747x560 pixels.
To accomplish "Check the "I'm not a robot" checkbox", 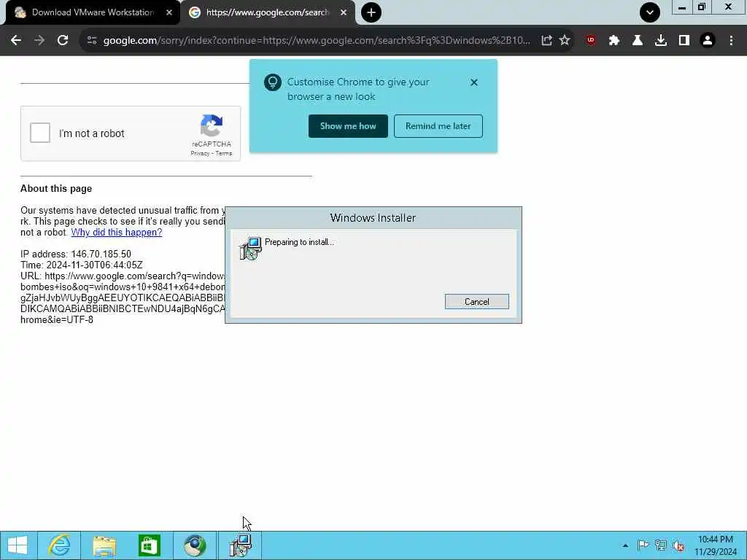I will (x=40, y=133).
